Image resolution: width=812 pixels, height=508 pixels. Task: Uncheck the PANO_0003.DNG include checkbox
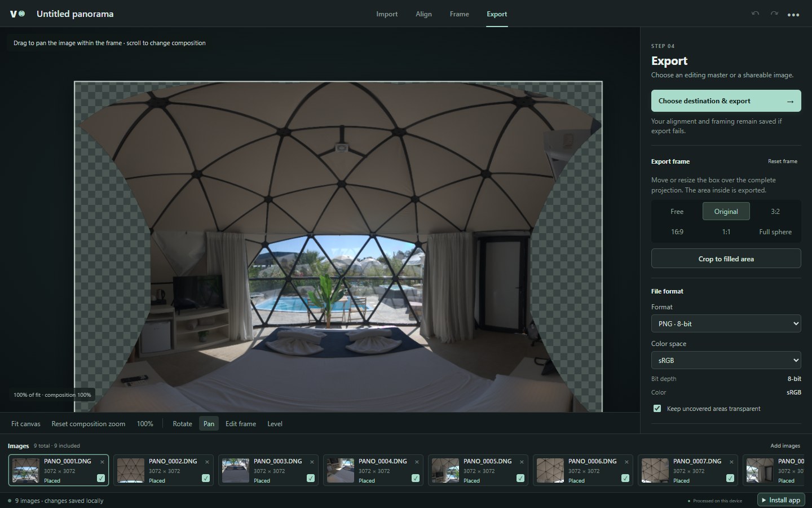pos(311,478)
